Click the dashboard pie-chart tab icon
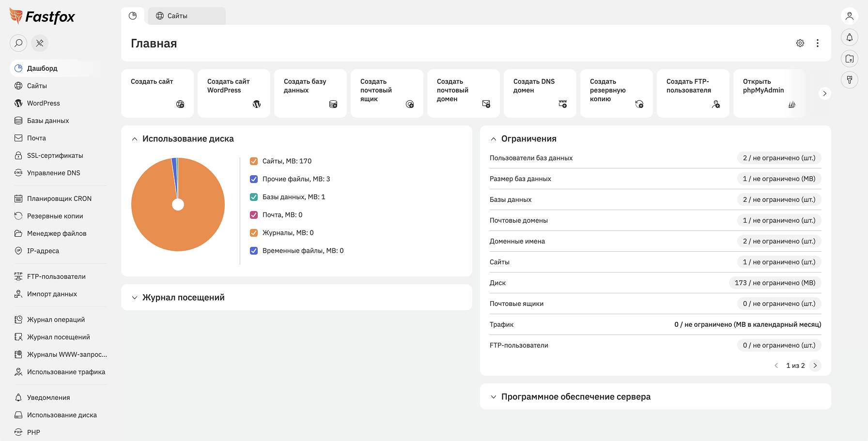The image size is (868, 441). coord(133,16)
